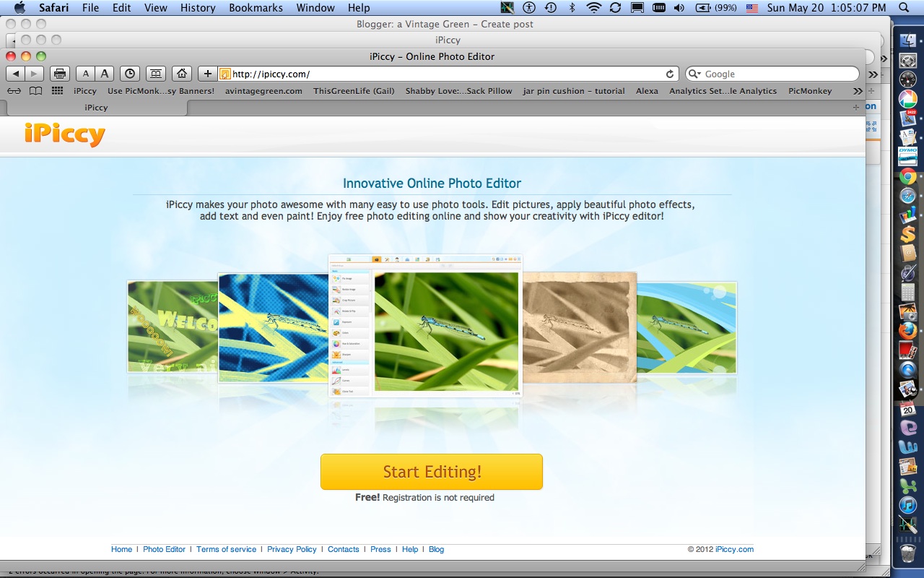The height and width of the screenshot is (578, 924).
Task: Expand the bookmarks bar overflow chevron
Action: coord(856,91)
